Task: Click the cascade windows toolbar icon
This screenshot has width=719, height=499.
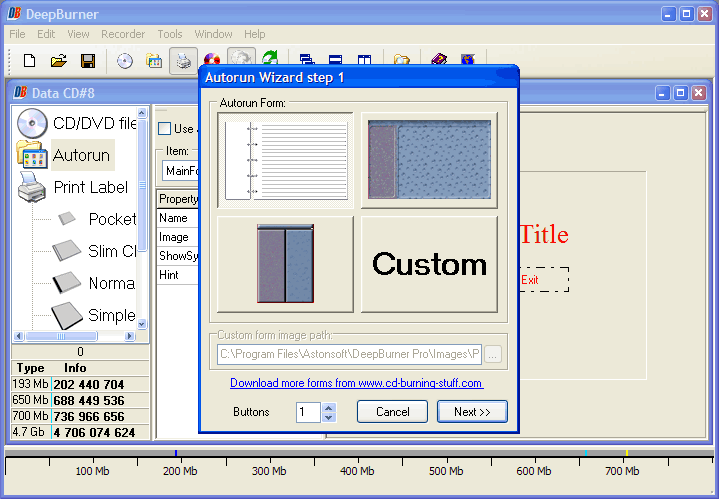Action: [x=307, y=61]
